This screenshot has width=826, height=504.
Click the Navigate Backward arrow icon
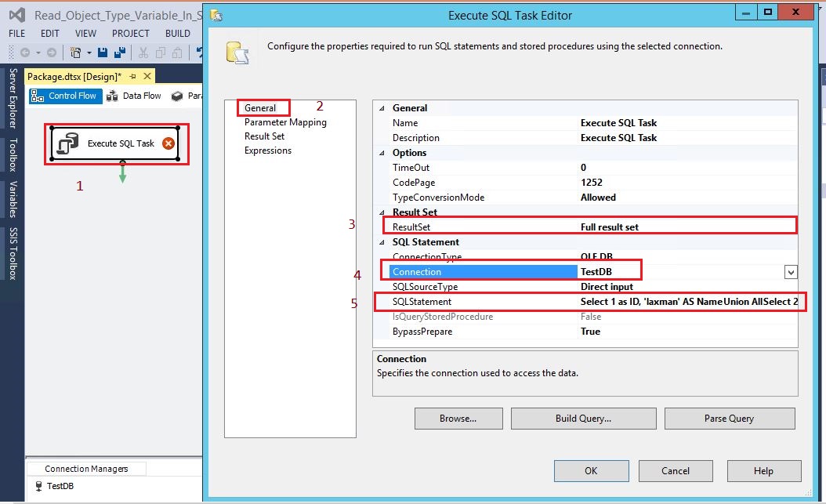coord(27,53)
